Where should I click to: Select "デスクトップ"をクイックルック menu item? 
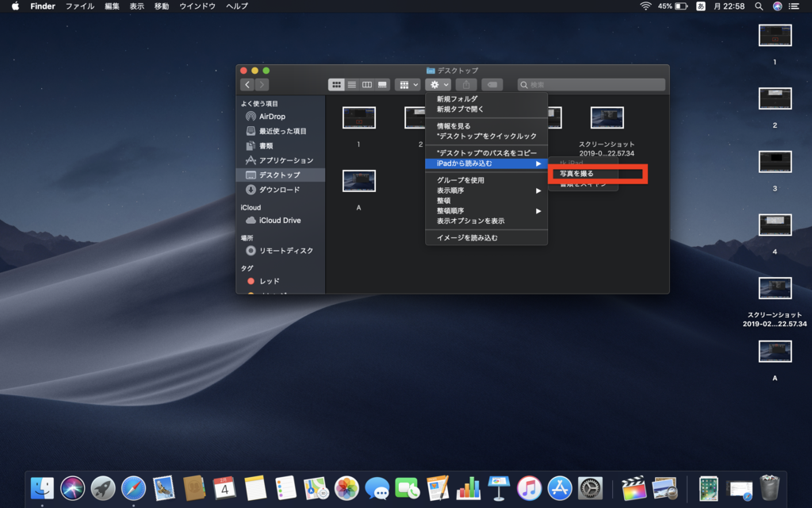tap(486, 136)
